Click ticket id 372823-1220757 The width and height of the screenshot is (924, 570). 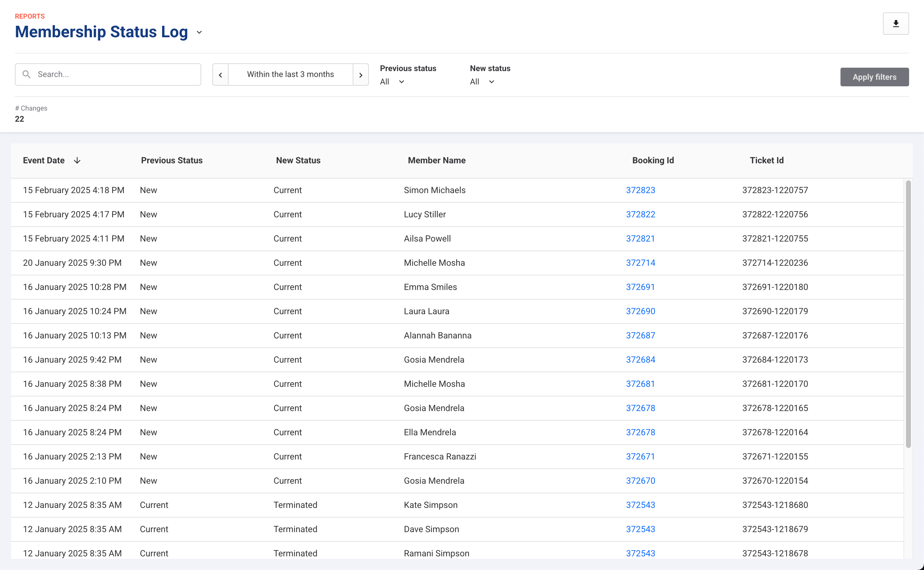pyautogui.click(x=775, y=190)
